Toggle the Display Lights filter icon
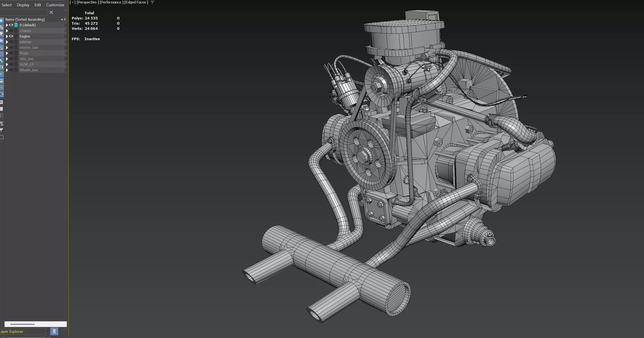Viewport: 644px width, 338px height. (x=1, y=34)
